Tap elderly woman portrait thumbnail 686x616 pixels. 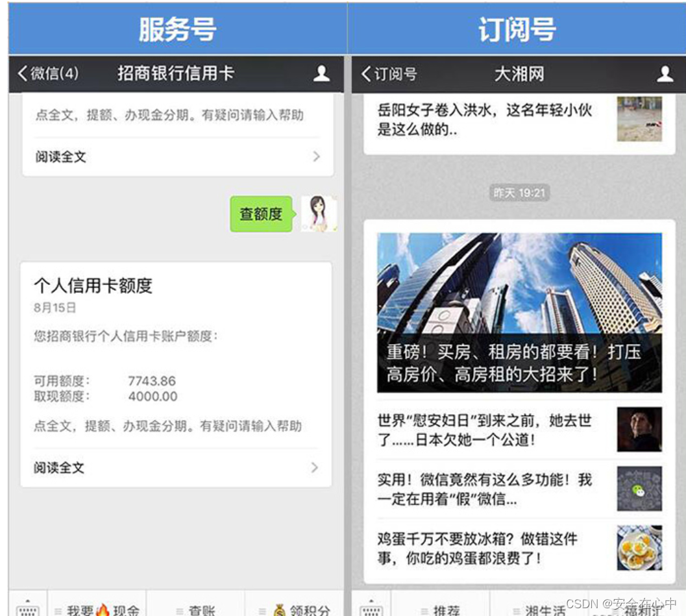click(x=639, y=429)
